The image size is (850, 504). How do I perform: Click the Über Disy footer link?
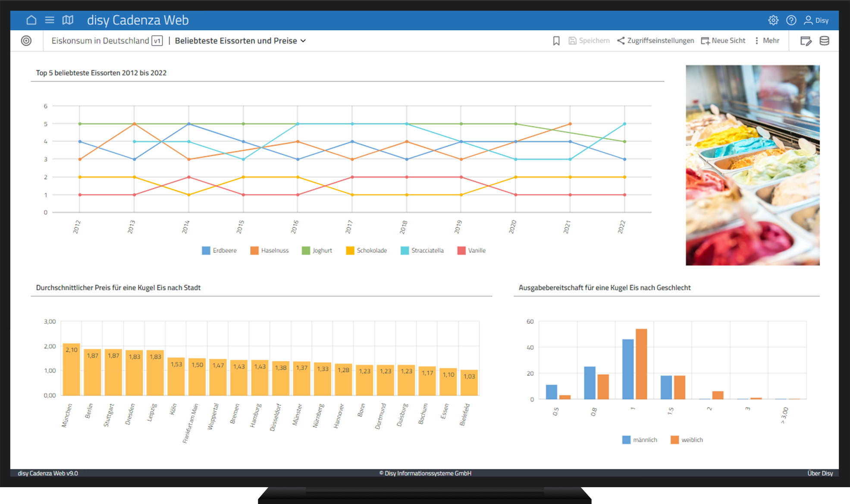[x=820, y=473]
